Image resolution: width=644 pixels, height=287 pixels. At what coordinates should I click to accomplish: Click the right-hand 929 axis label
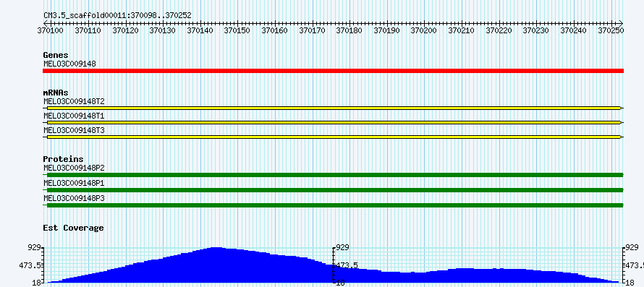click(632, 247)
